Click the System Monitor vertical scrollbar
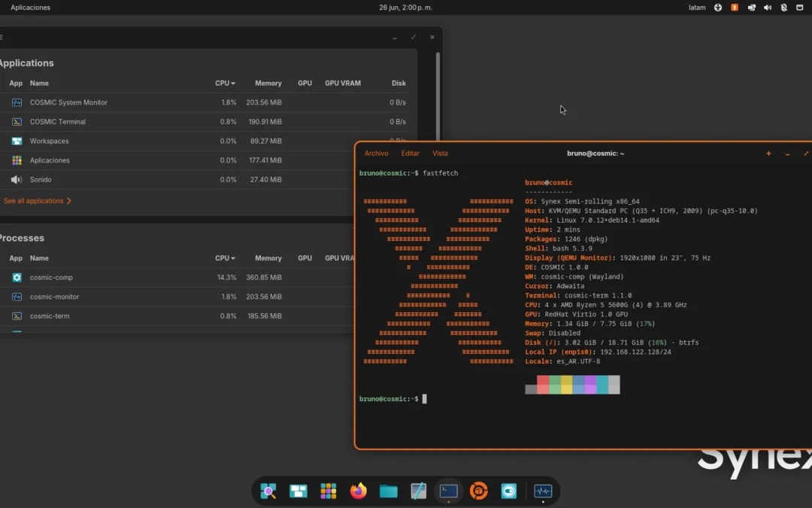This screenshot has width=812, height=508. tap(438, 96)
